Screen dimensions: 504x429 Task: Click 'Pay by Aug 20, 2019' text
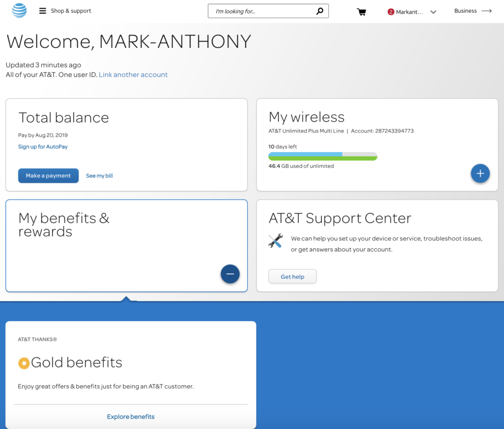click(43, 135)
